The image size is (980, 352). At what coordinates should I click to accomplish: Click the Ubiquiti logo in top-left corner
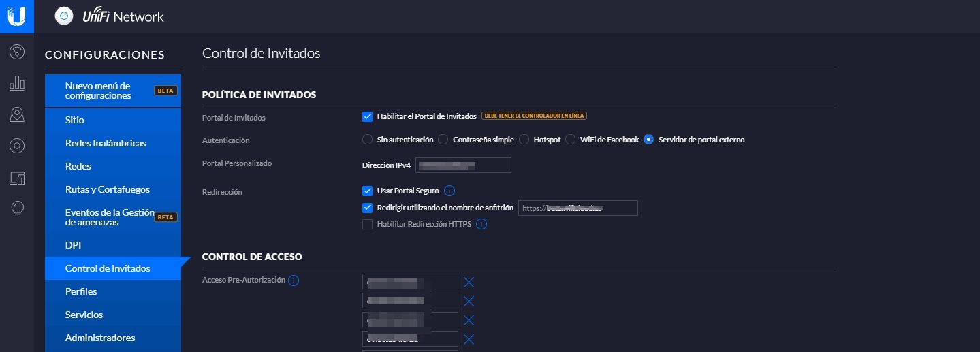tap(17, 16)
